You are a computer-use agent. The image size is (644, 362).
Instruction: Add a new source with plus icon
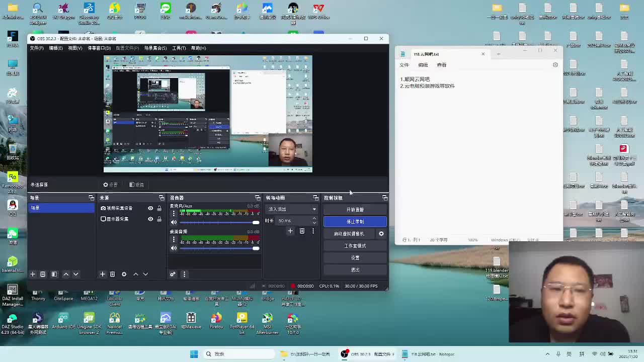point(102,274)
